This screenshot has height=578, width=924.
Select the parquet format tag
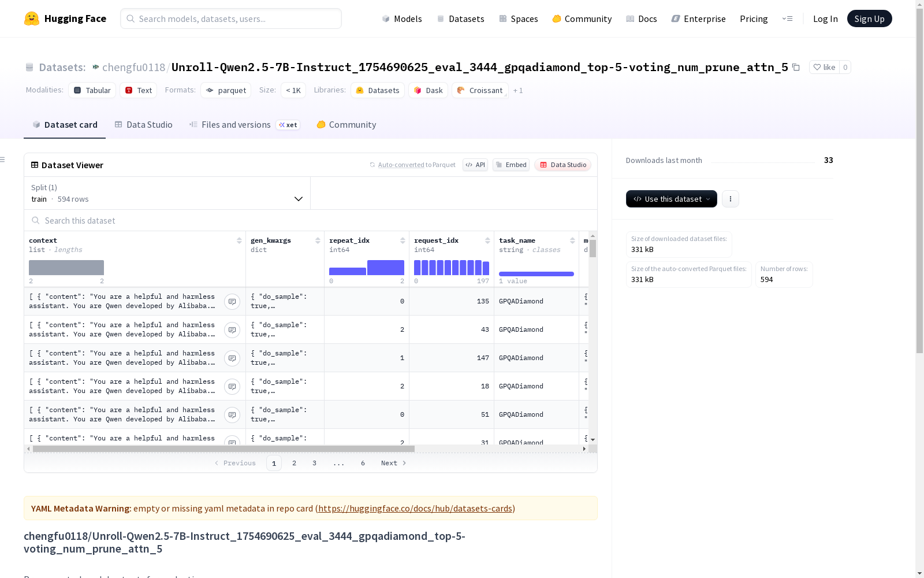tap(226, 90)
